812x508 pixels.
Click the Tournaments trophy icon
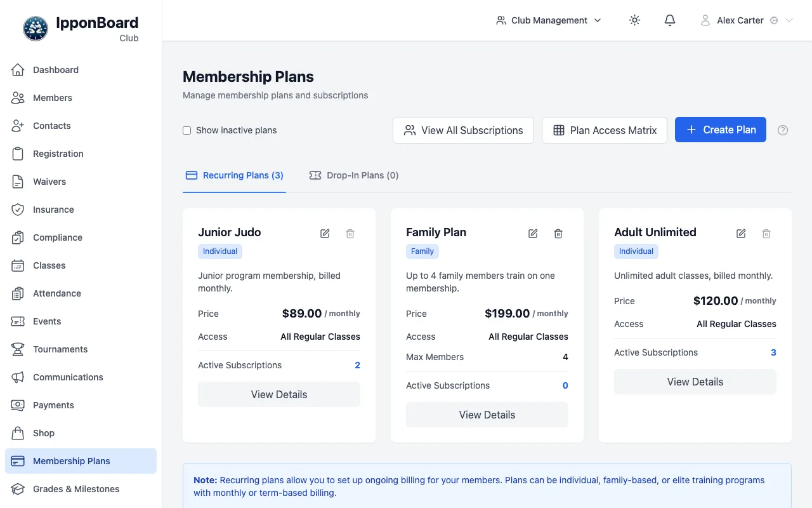pyautogui.click(x=18, y=349)
